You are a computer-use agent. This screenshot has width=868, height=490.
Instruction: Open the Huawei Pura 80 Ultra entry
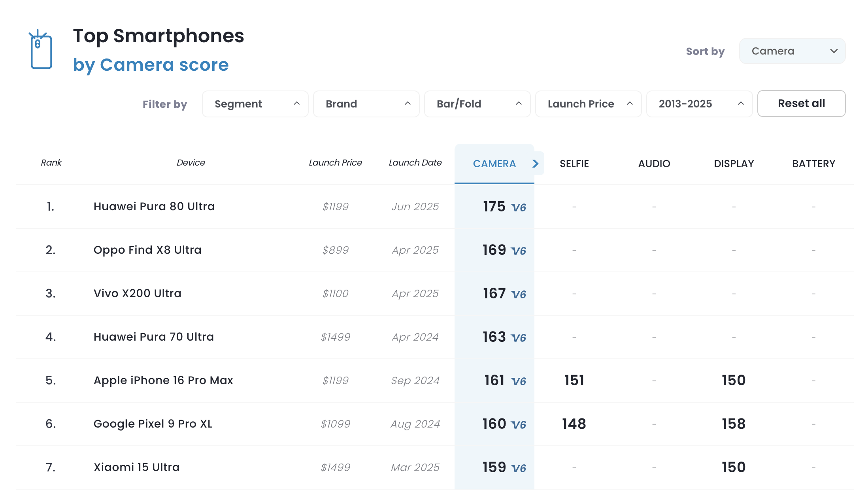tap(154, 206)
